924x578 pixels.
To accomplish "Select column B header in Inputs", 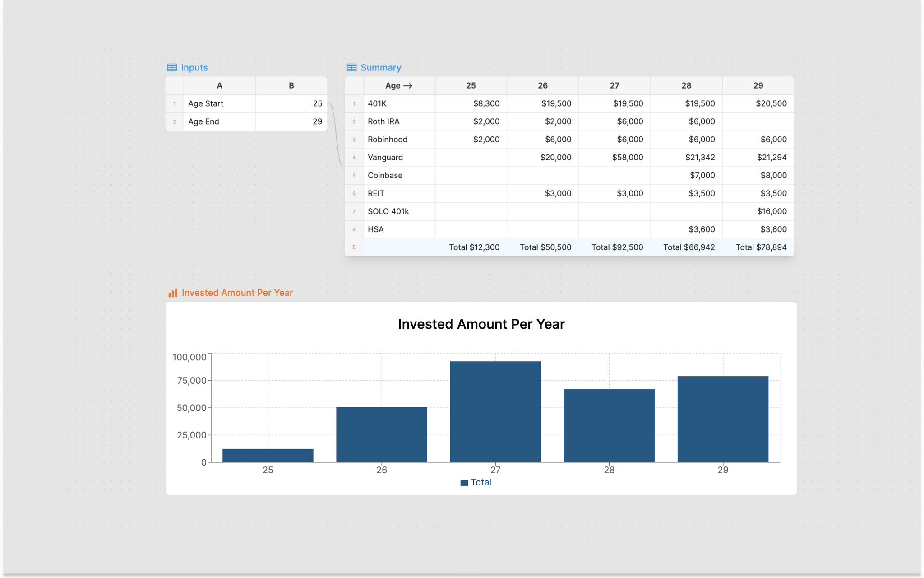I will point(291,85).
